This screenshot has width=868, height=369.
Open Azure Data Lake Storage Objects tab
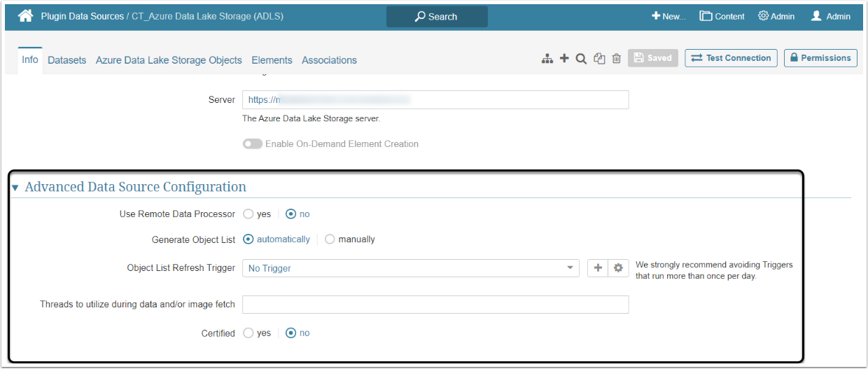[x=169, y=60]
